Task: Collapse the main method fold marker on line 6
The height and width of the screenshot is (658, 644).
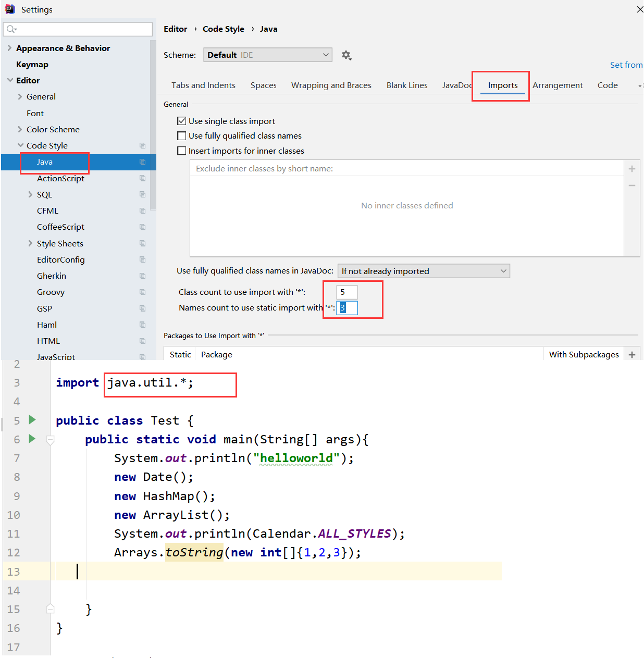Action: pyautogui.click(x=51, y=440)
